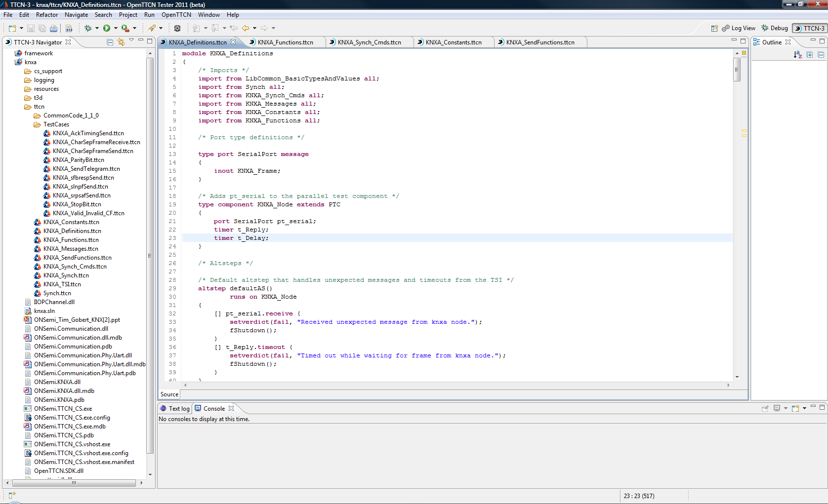
Task: Navigate Back with yellow arrow
Action: pyautogui.click(x=246, y=28)
